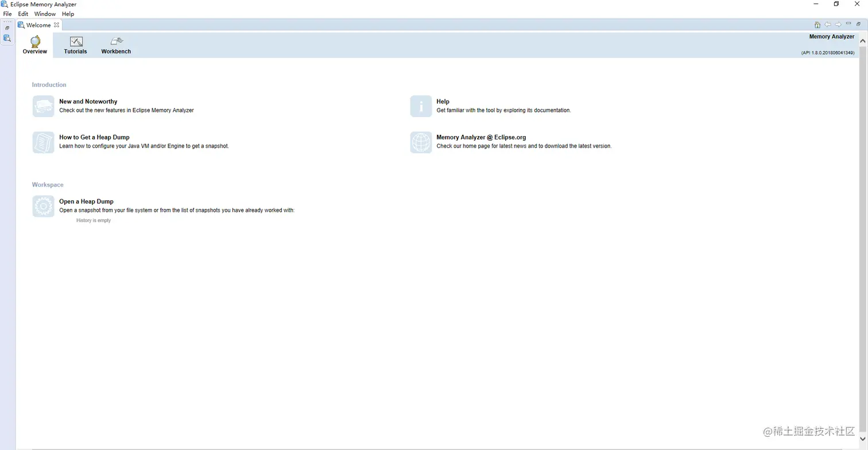Click the 'Workspace' section heading

point(48,185)
